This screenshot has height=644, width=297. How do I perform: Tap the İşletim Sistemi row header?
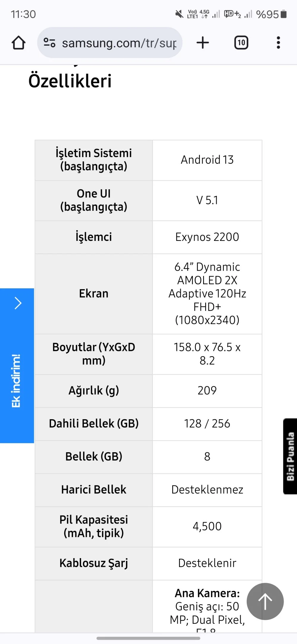94,160
